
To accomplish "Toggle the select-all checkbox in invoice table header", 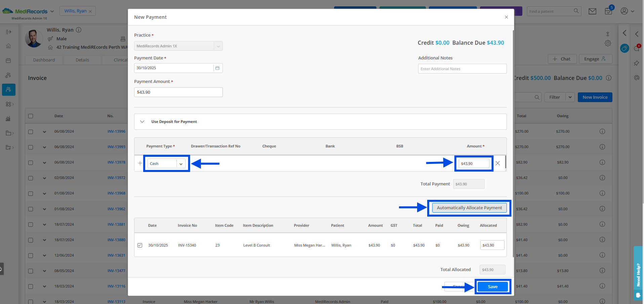I will coord(31,116).
